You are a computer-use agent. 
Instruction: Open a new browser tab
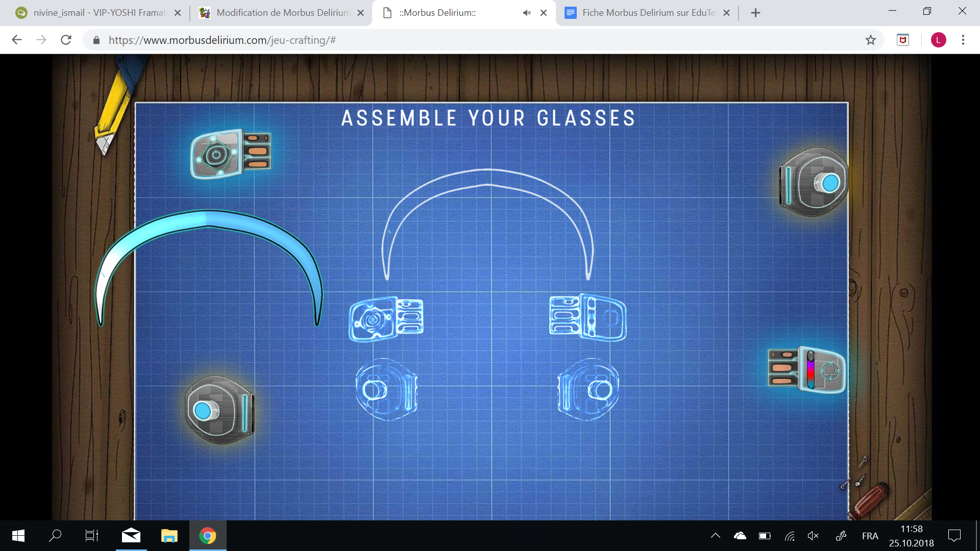(756, 13)
